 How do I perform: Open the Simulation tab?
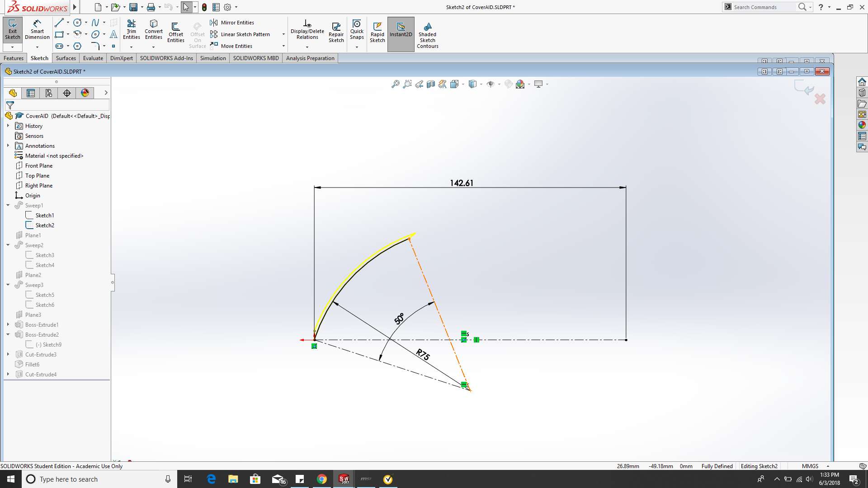coord(213,58)
